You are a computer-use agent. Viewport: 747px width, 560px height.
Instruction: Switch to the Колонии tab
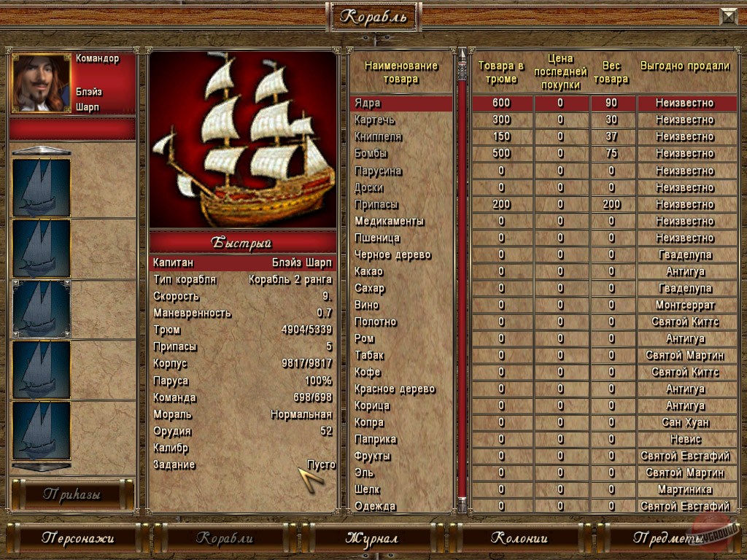pyautogui.click(x=519, y=538)
